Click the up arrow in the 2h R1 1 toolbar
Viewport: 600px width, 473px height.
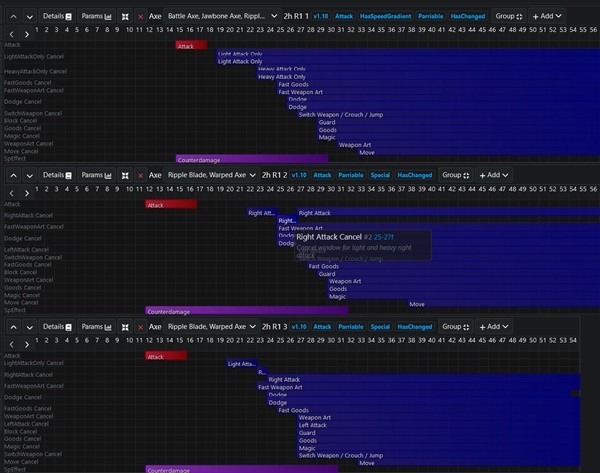click(13, 17)
